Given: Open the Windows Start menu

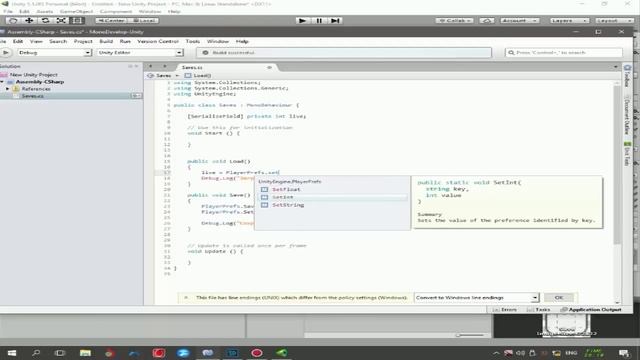Looking at the screenshot, I should [11, 353].
